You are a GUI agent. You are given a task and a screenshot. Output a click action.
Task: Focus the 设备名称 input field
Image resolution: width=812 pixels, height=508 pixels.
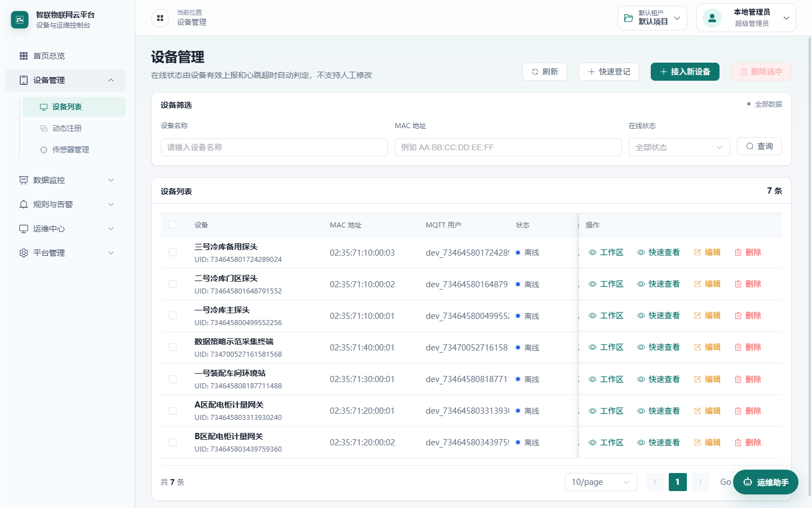coord(274,147)
